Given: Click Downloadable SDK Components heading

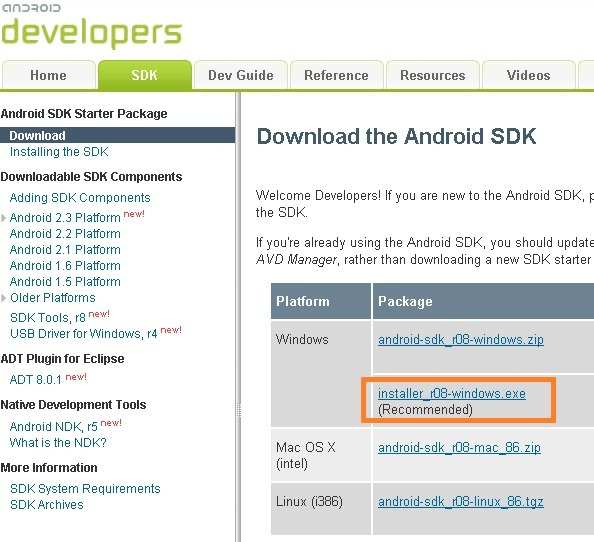Looking at the screenshot, I should coord(91,177).
